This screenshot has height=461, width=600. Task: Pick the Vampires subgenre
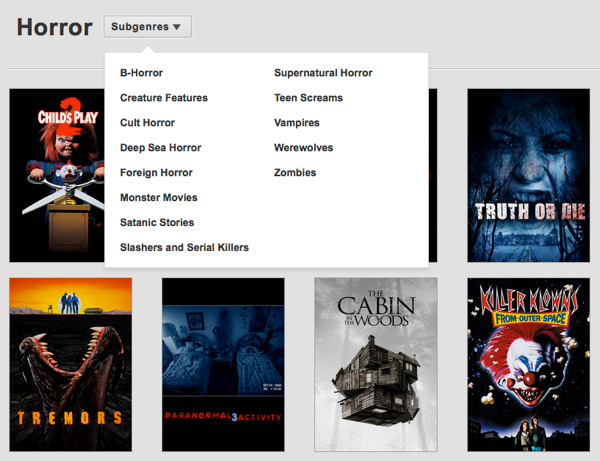tap(297, 123)
